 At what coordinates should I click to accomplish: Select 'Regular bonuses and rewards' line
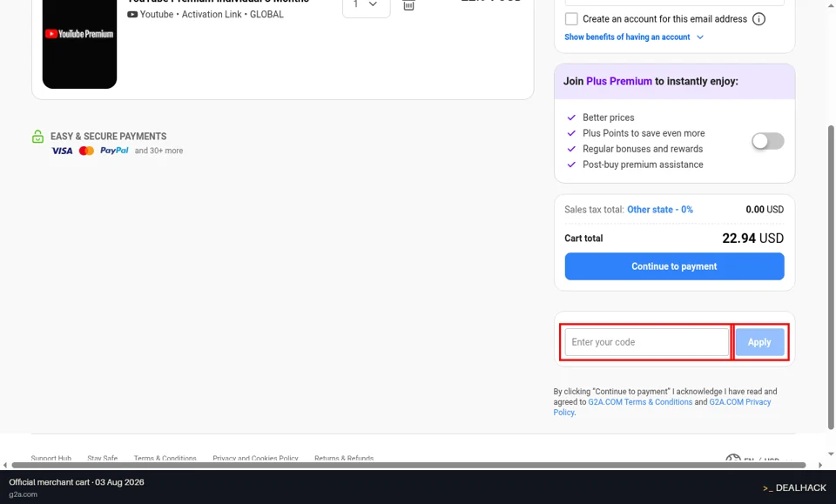(x=643, y=149)
